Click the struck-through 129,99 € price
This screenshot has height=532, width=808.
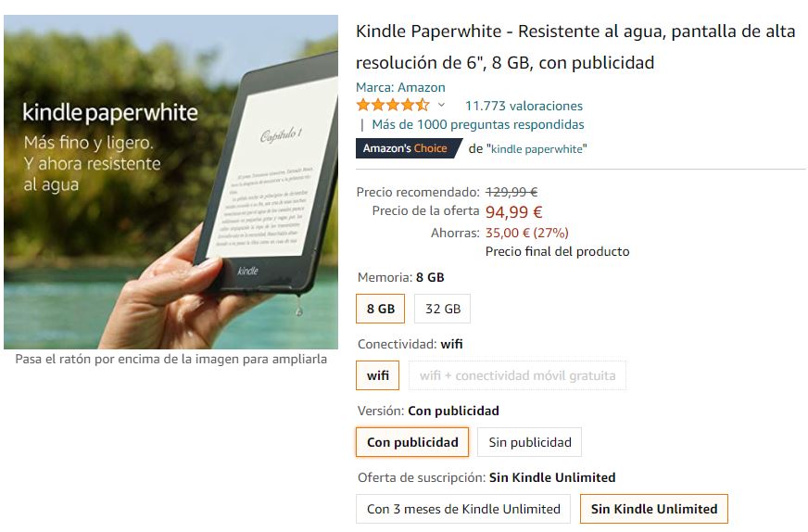coord(511,192)
